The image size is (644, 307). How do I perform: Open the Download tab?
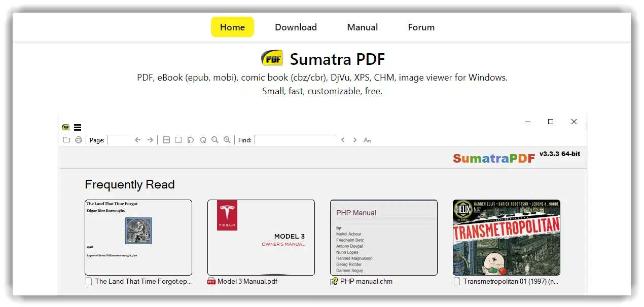tap(296, 27)
